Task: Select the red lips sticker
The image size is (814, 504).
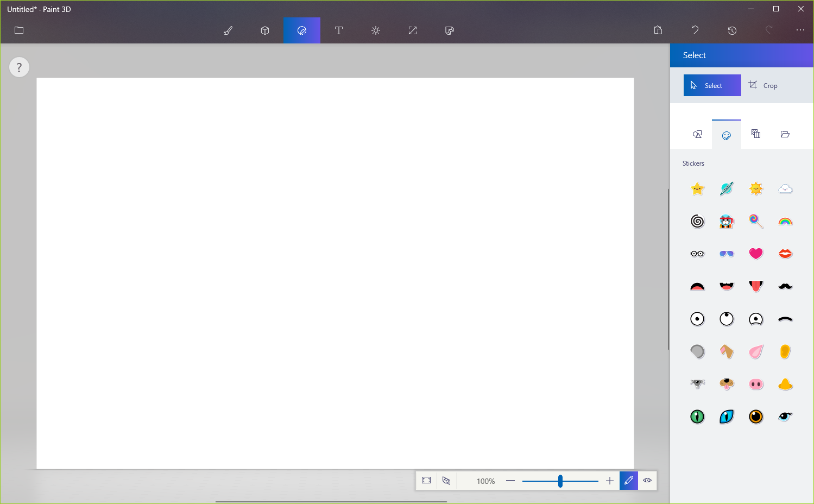Action: coord(785,254)
